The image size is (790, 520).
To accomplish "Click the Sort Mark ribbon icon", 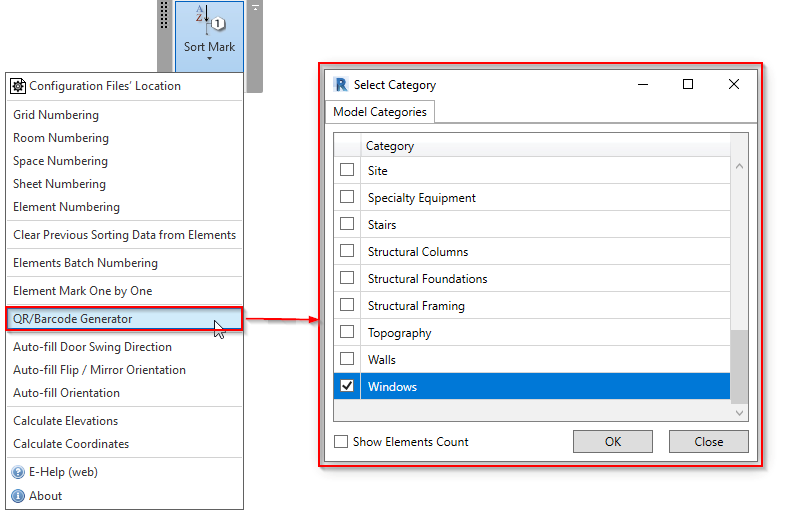I will pos(209,20).
